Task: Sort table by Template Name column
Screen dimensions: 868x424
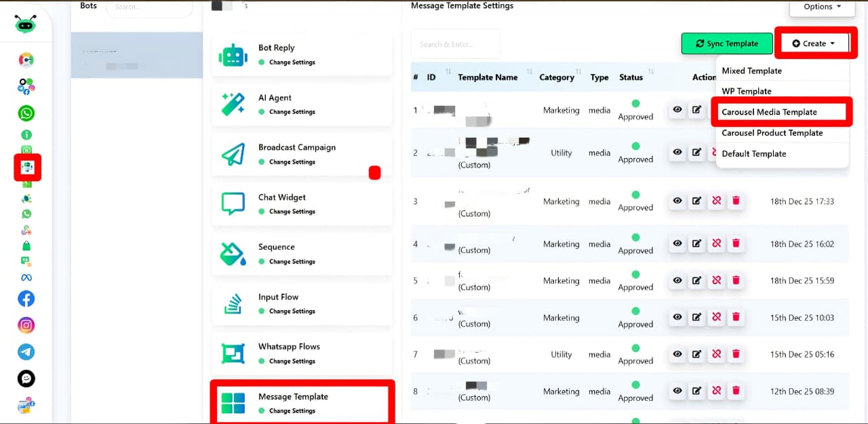Action: pyautogui.click(x=488, y=77)
